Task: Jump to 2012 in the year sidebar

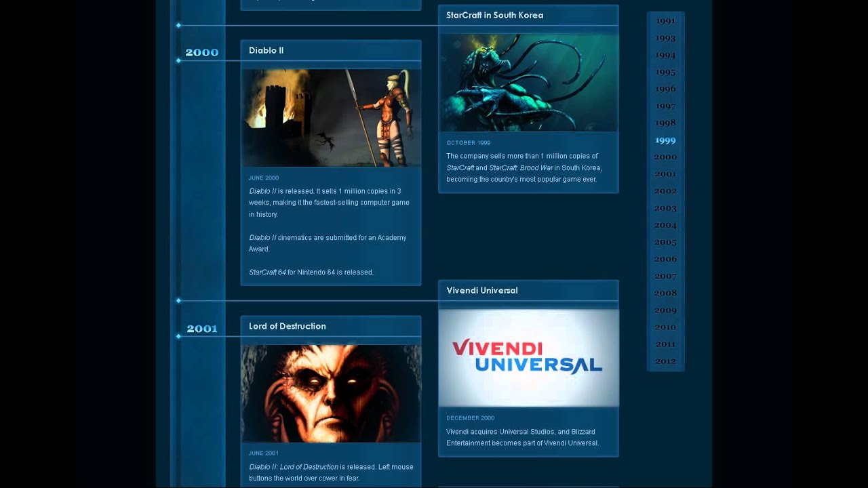Action: pos(665,361)
